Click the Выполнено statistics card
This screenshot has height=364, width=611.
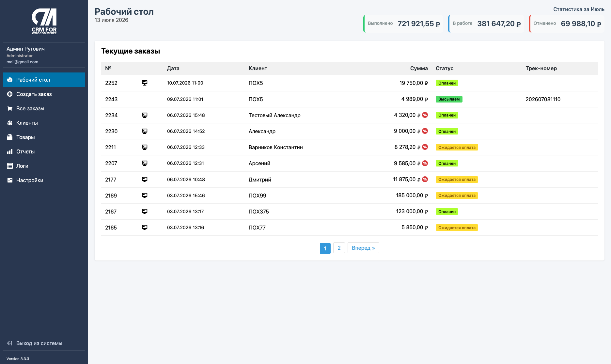pos(403,24)
